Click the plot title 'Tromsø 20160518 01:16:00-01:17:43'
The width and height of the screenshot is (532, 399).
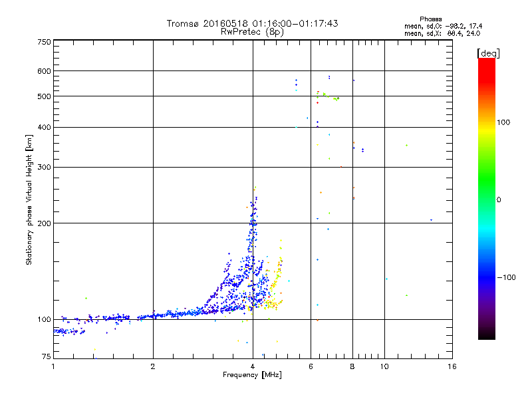[x=252, y=23]
